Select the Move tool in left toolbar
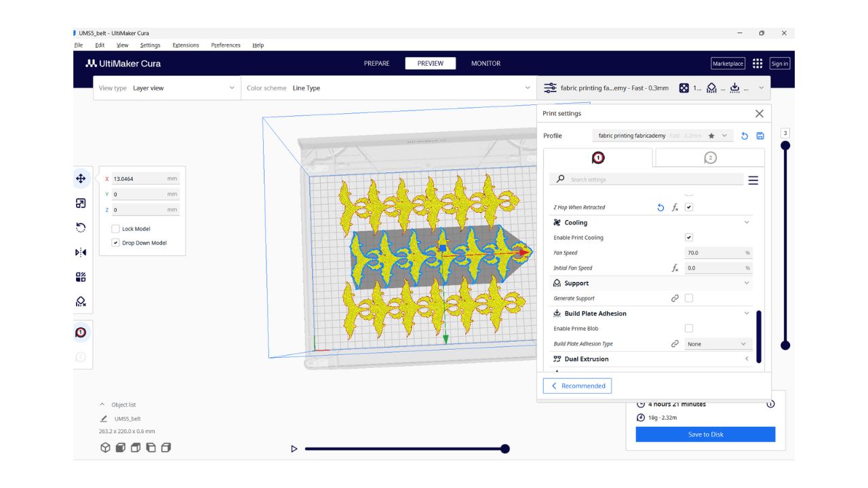Viewport: 868px width, 488px height. pos(81,178)
